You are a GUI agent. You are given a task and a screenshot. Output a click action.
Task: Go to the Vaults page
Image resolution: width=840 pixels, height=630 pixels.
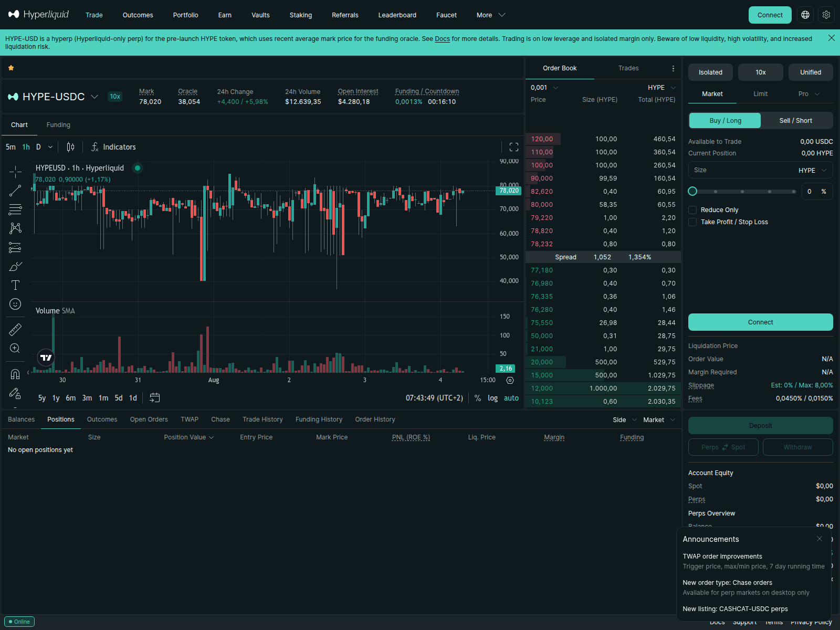[260, 15]
